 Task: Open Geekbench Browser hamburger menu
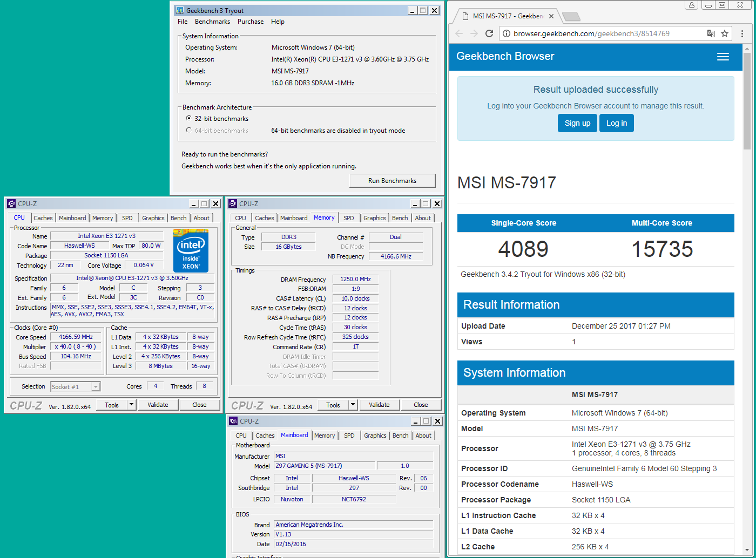[723, 57]
